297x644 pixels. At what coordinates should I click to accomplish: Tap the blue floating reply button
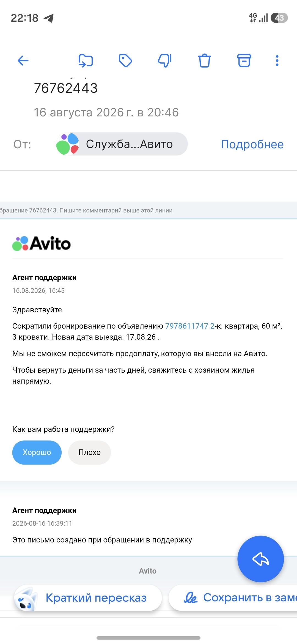[x=260, y=559]
